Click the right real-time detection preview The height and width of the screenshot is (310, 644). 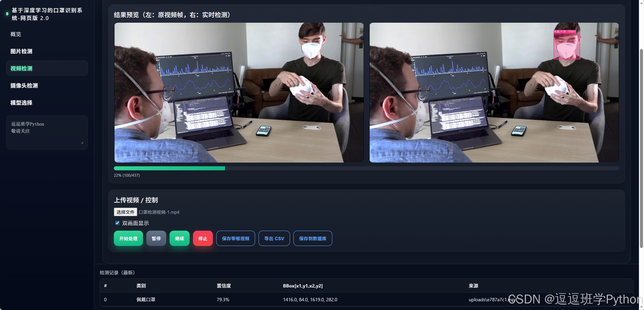(x=494, y=93)
